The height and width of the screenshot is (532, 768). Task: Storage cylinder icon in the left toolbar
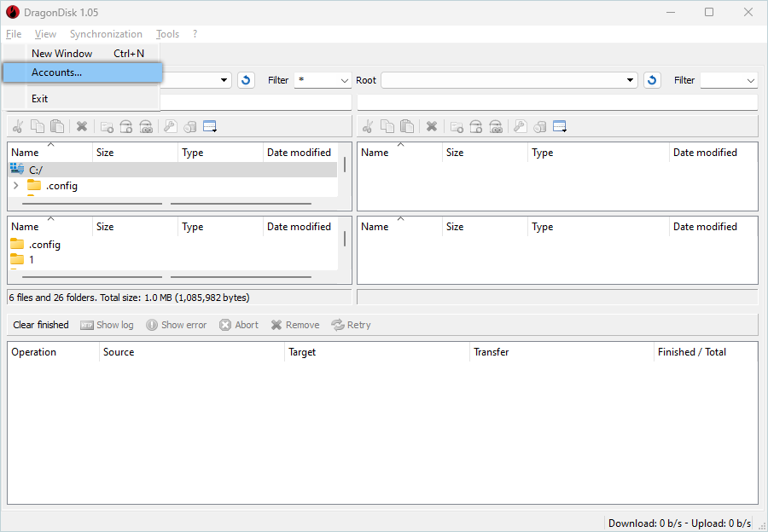189,127
